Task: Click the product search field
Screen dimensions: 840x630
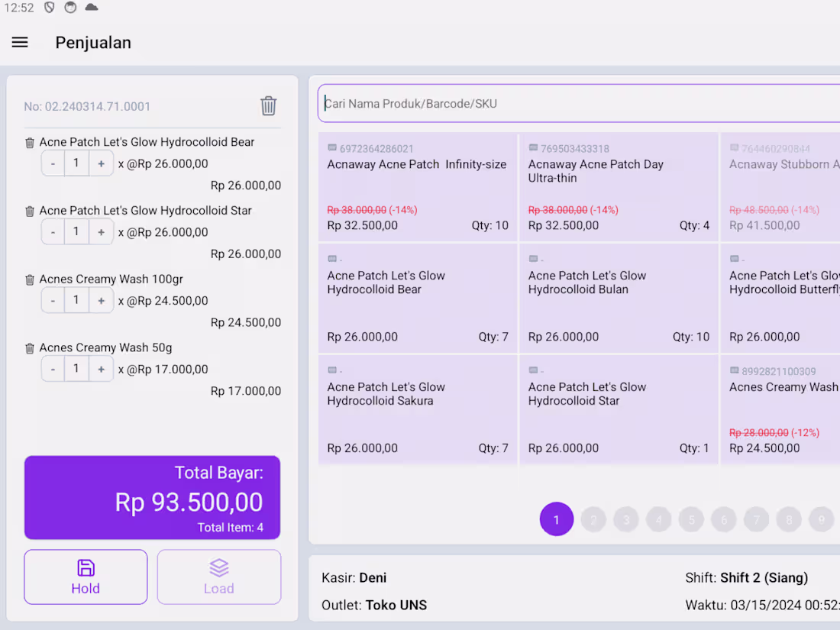Action: point(578,103)
